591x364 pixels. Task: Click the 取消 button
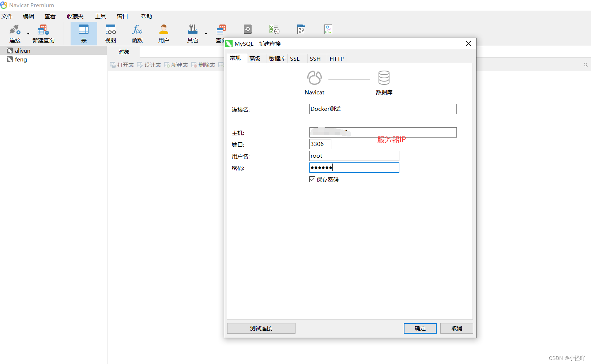tap(457, 328)
